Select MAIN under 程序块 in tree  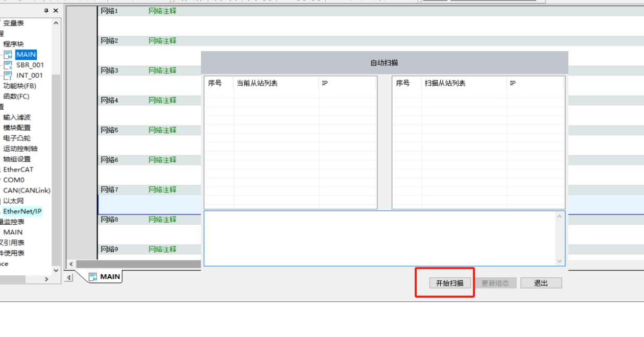click(26, 55)
